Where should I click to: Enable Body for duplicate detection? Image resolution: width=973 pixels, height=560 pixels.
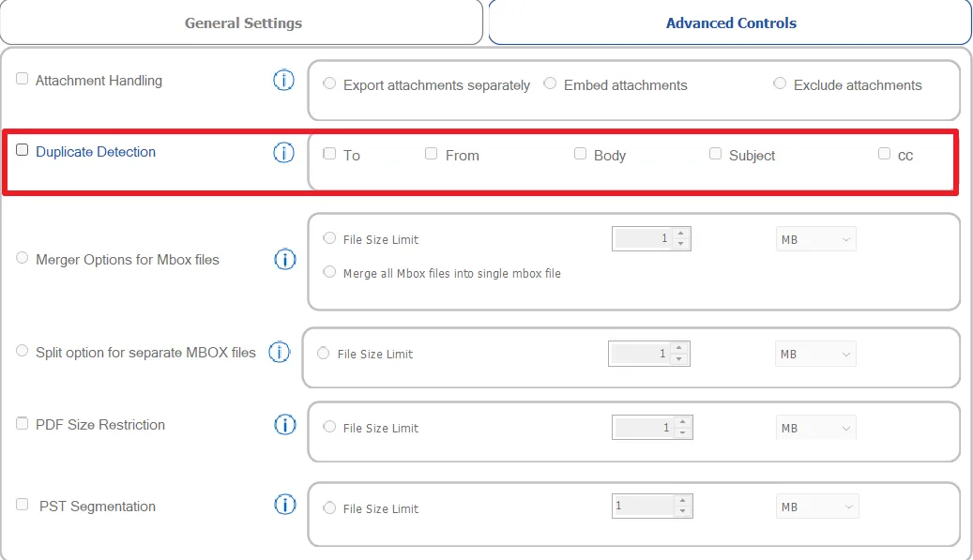point(580,154)
